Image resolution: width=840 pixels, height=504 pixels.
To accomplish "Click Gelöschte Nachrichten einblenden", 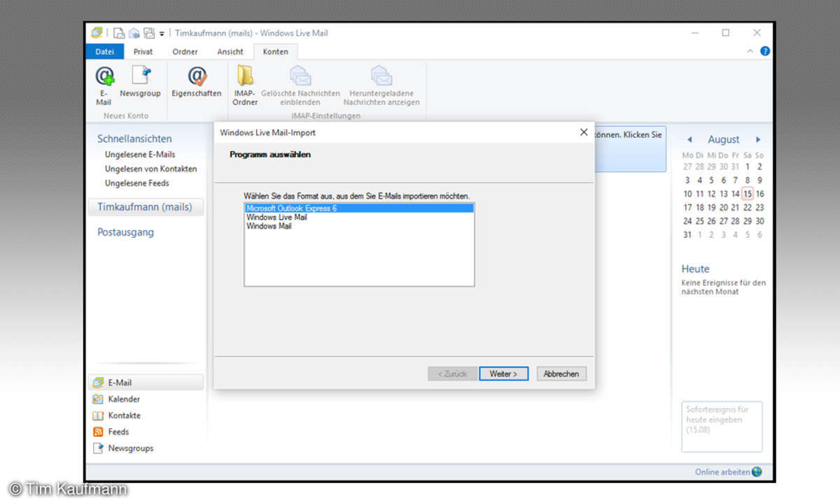I will [x=300, y=85].
